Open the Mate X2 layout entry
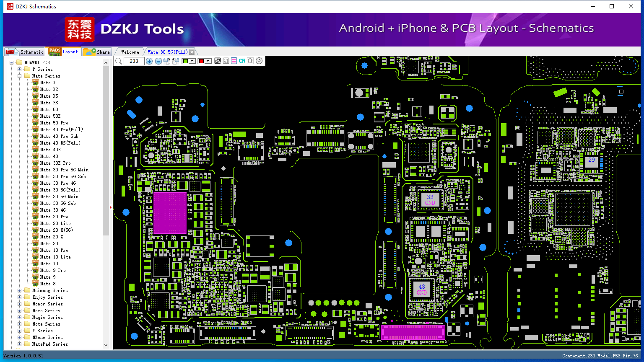644x362 pixels. click(49, 89)
